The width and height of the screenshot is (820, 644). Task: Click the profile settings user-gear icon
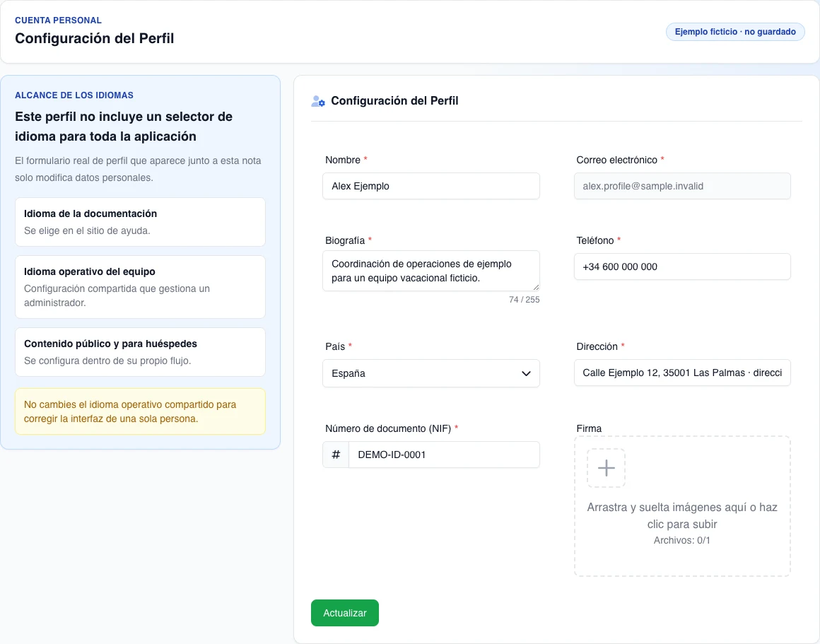pyautogui.click(x=318, y=101)
